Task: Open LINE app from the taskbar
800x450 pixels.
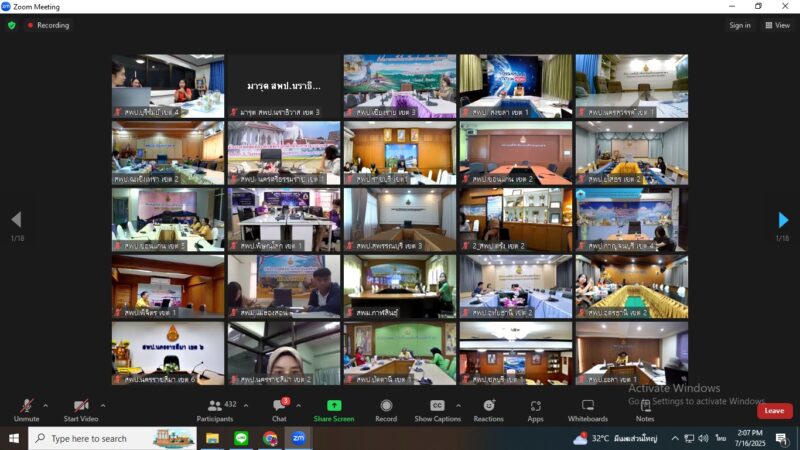Action: [x=241, y=438]
